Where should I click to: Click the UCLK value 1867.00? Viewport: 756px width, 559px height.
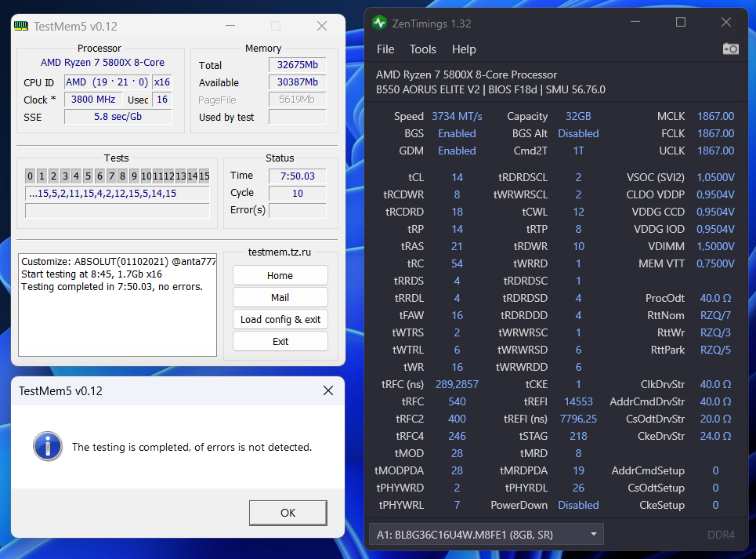click(x=715, y=151)
